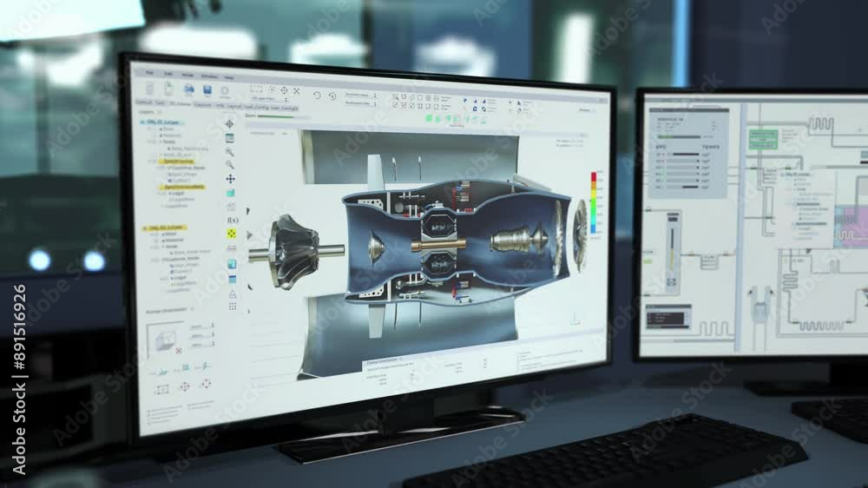
Task: Click the cyan square icon in vertical toolbar
Action: (232, 264)
